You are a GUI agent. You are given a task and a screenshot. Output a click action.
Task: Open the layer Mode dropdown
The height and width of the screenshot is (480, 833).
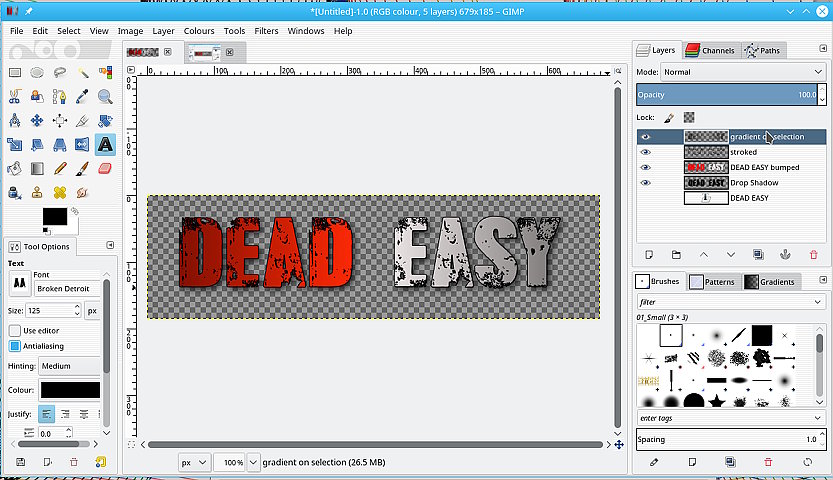pyautogui.click(x=743, y=72)
